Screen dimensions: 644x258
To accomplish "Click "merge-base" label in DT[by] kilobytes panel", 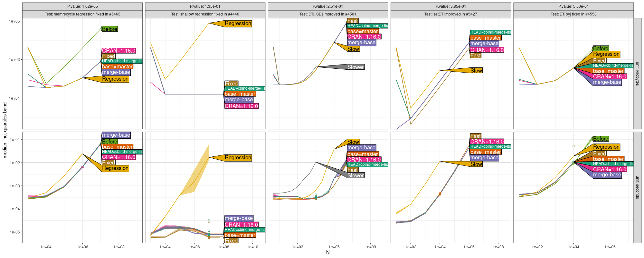I will [x=607, y=82].
